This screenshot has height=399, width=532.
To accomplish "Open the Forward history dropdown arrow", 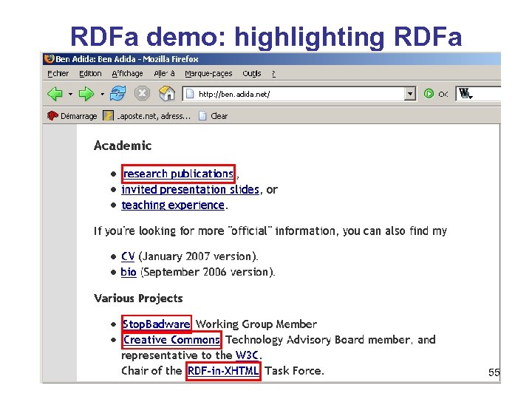I will coord(102,94).
